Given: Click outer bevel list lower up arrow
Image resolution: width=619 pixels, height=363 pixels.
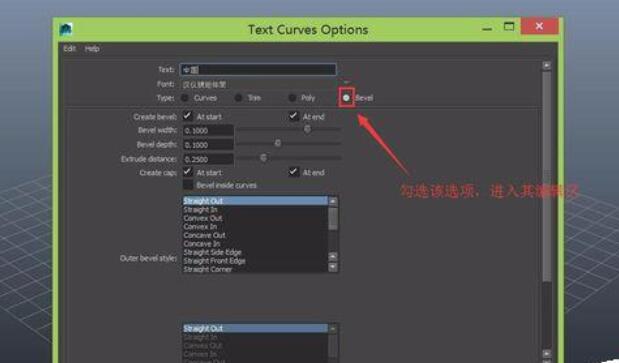Looking at the screenshot, I should (x=333, y=256).
